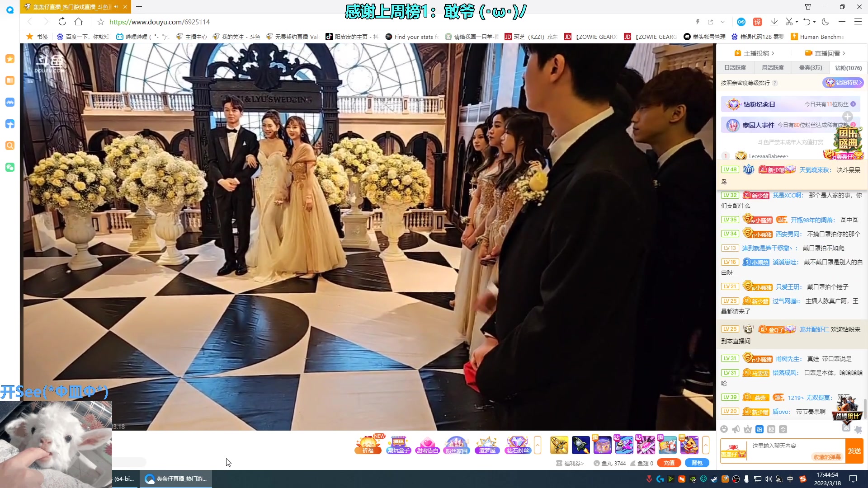Expand the gift list arrow

point(705,445)
